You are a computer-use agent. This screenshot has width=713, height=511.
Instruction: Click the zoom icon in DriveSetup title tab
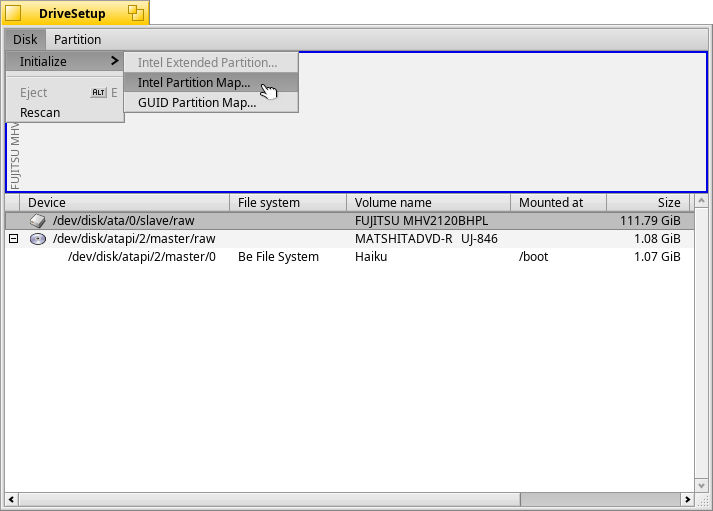click(x=136, y=13)
